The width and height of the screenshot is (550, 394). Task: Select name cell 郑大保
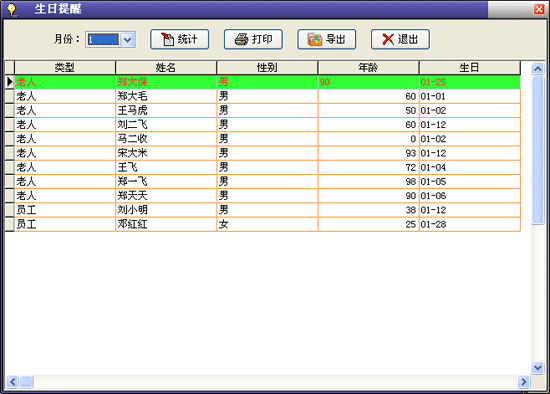(x=166, y=82)
